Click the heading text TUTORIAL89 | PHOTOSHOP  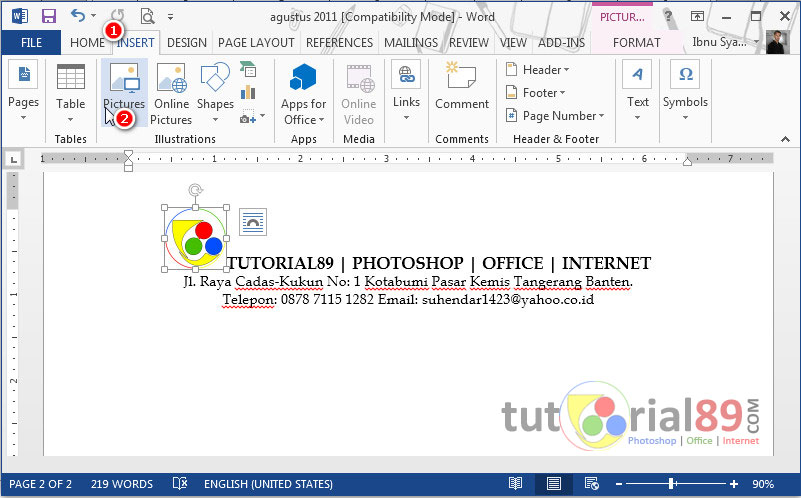coord(345,263)
